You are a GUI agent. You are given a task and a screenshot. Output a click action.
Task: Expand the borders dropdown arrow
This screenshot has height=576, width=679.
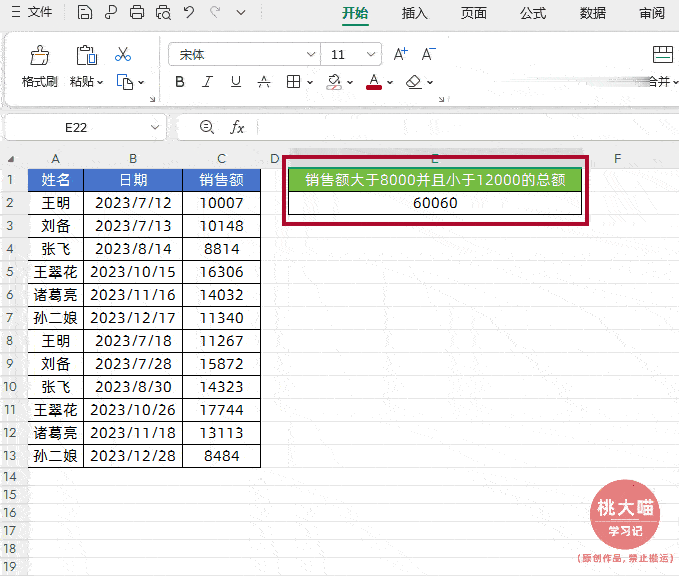pyautogui.click(x=310, y=82)
